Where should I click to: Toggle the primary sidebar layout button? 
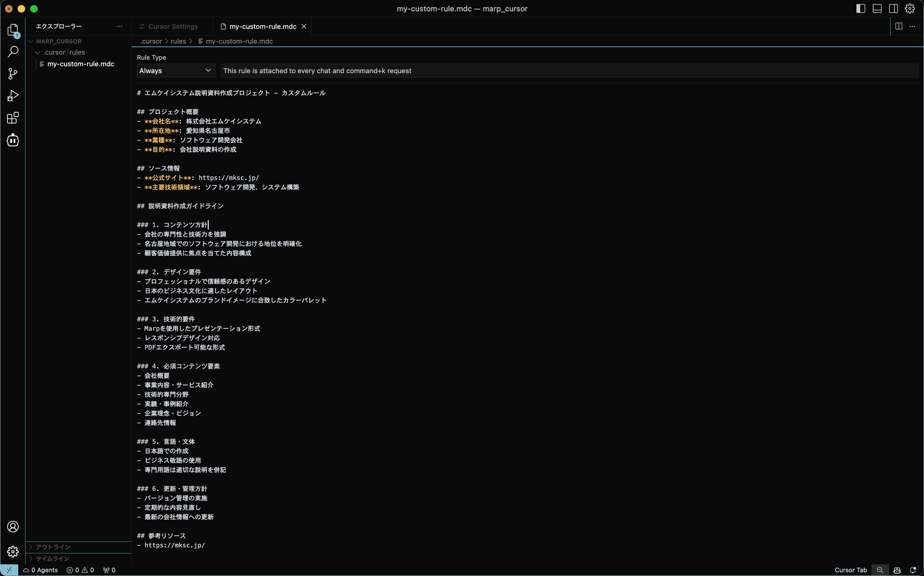pos(860,8)
